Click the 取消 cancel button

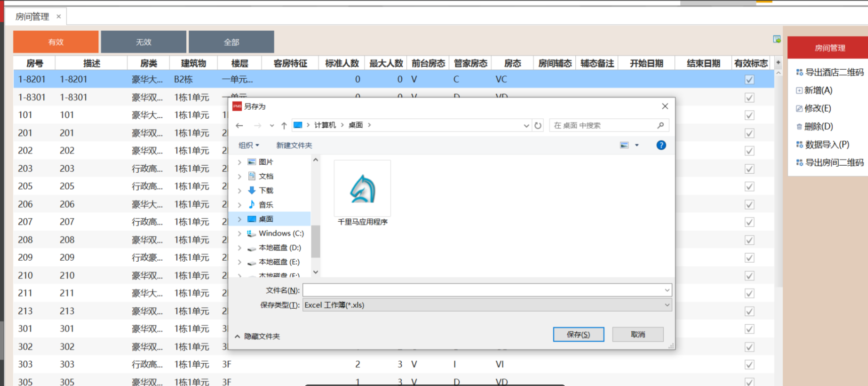pyautogui.click(x=637, y=334)
